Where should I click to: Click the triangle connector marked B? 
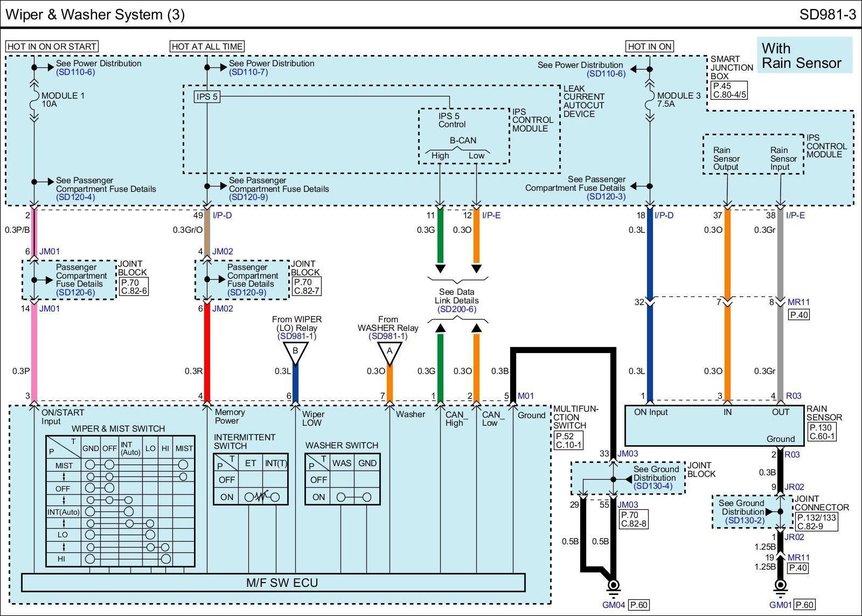(295, 351)
